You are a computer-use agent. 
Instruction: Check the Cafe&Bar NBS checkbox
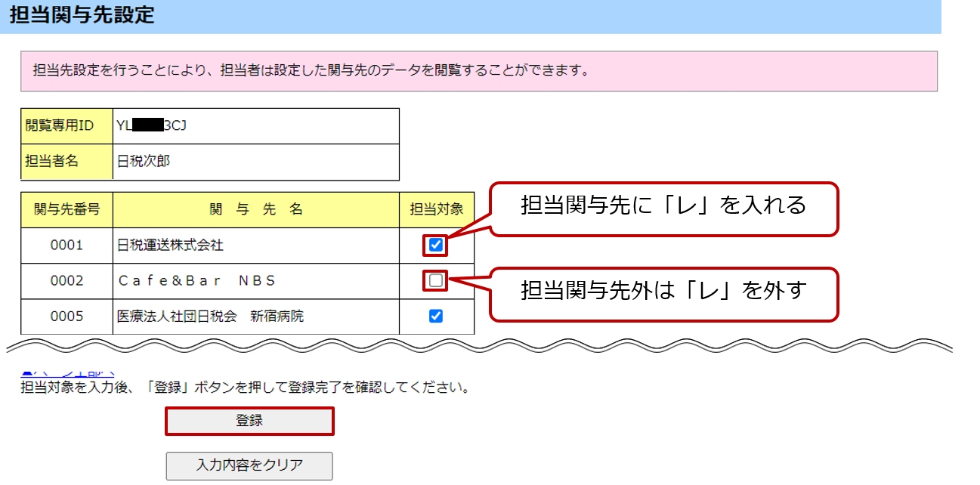click(x=435, y=281)
